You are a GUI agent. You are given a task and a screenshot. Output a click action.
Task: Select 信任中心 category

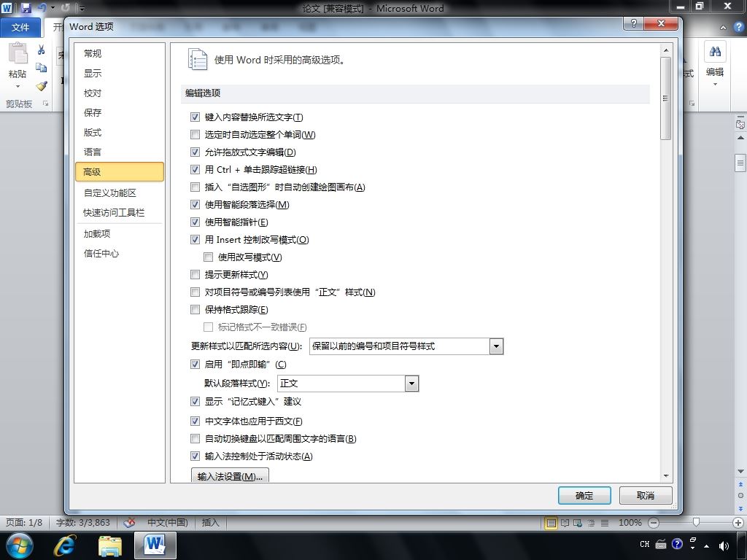(x=120, y=253)
